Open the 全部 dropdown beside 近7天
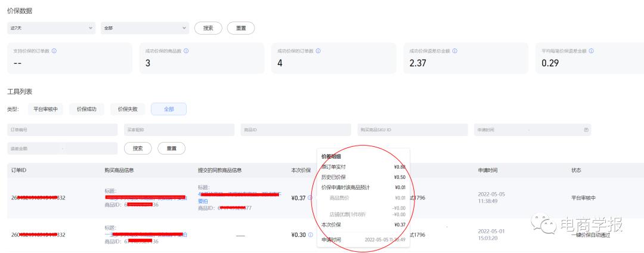 coord(144,28)
